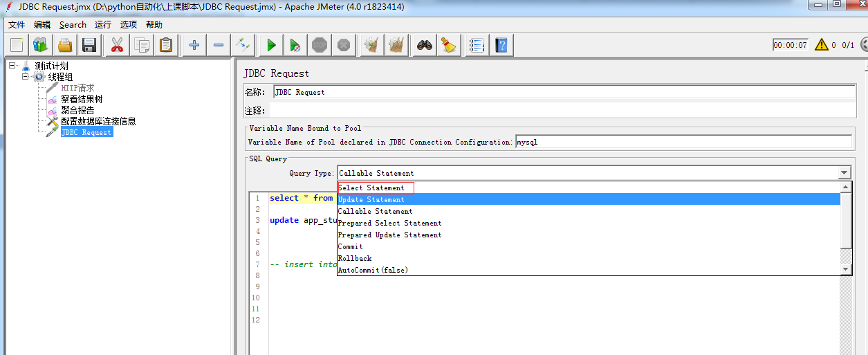Select the 线程组 tree item
This screenshot has height=355, width=868.
tap(60, 77)
